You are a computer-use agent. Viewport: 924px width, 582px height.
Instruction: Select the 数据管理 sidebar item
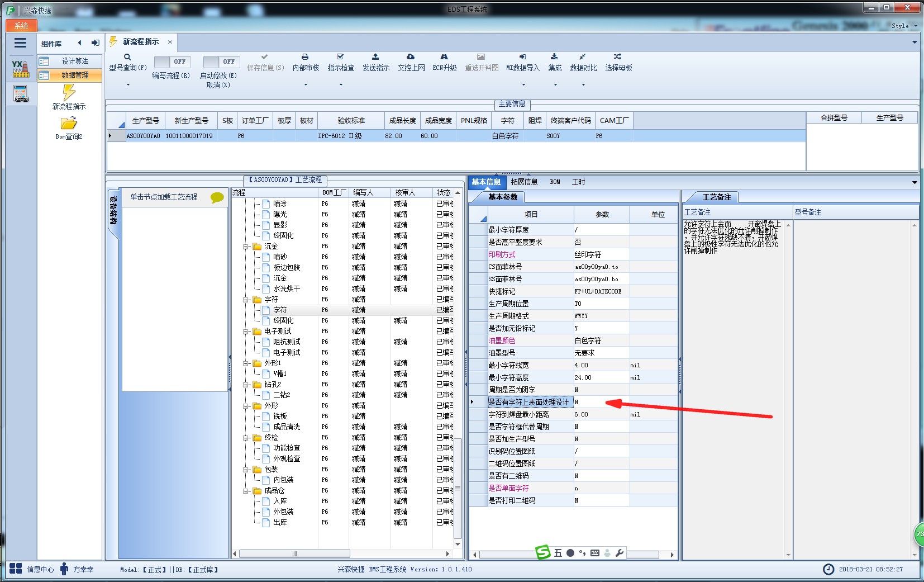(70, 75)
